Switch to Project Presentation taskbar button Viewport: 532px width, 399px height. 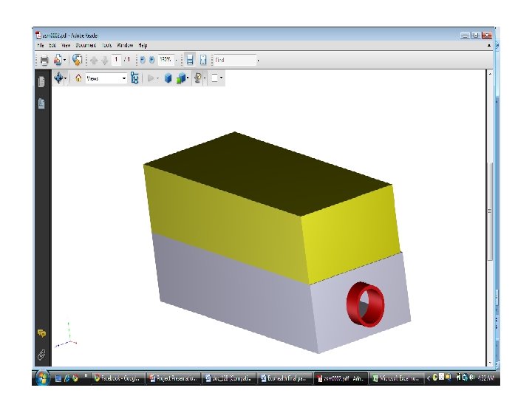coord(174,378)
